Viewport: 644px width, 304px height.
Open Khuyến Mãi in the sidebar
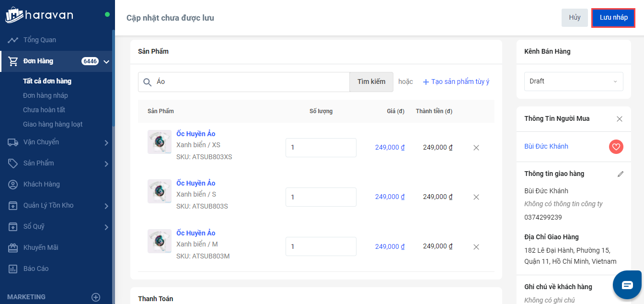click(x=41, y=247)
